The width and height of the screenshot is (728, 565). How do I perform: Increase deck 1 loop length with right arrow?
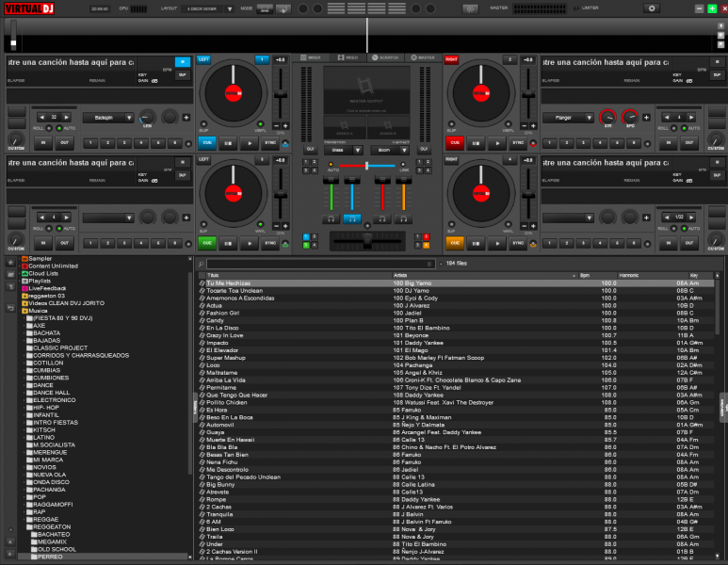pyautogui.click(x=66, y=117)
